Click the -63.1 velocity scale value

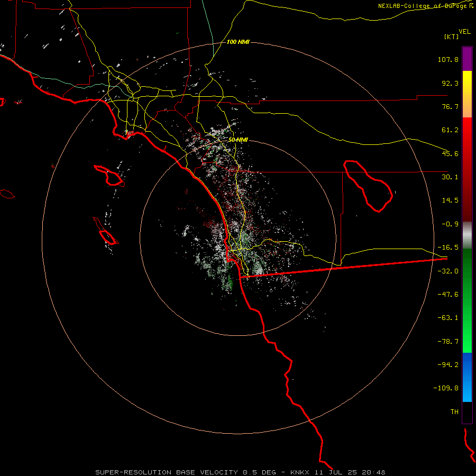448,318
